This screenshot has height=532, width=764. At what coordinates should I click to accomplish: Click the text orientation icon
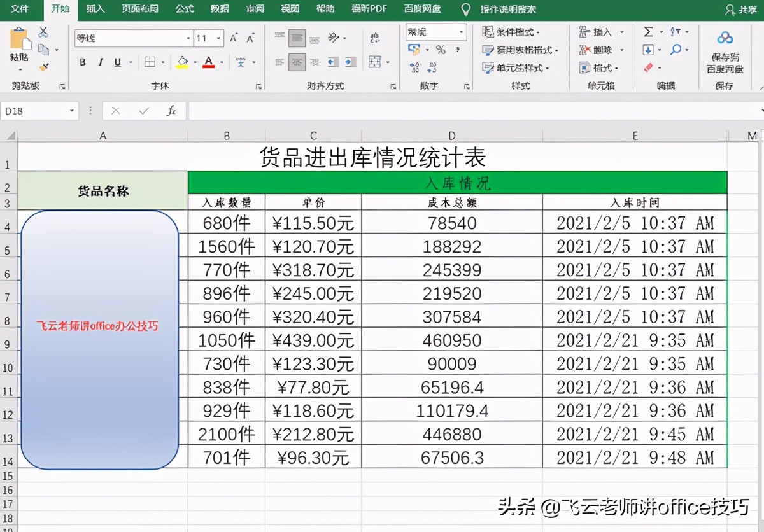pos(333,38)
